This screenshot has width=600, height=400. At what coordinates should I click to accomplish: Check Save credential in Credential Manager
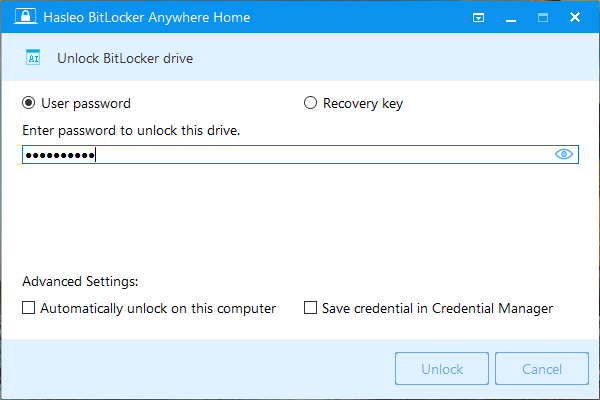tap(310, 308)
